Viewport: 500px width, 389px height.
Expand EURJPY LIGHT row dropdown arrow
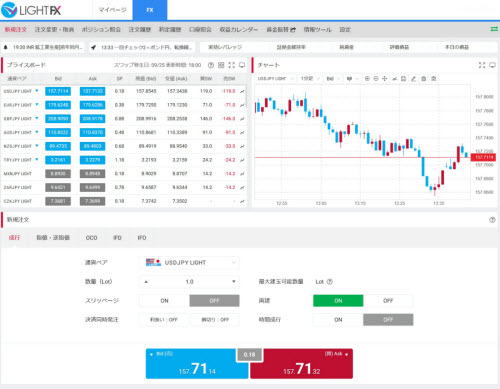[x=37, y=104]
